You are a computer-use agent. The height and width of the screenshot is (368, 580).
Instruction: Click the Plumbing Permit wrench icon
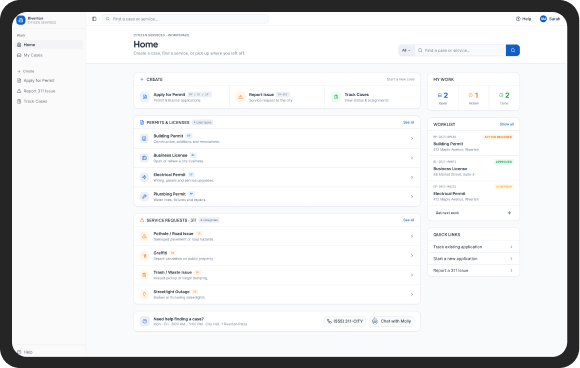point(144,196)
